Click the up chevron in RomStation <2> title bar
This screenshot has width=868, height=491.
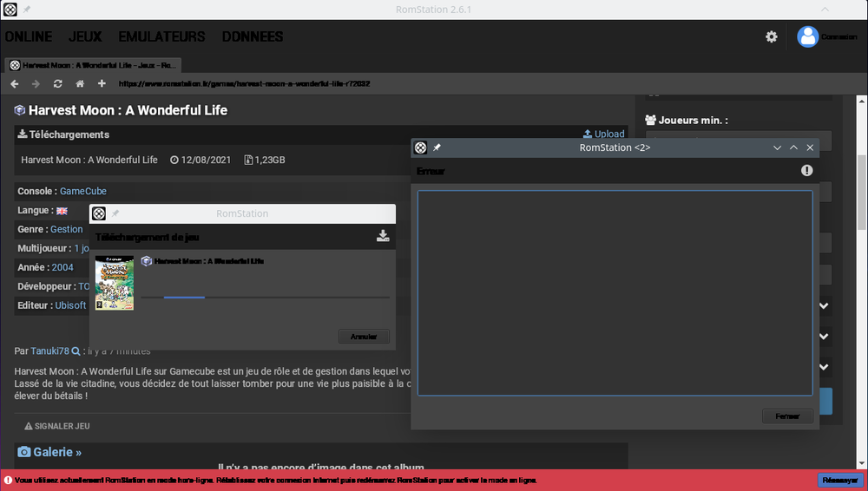pyautogui.click(x=793, y=147)
